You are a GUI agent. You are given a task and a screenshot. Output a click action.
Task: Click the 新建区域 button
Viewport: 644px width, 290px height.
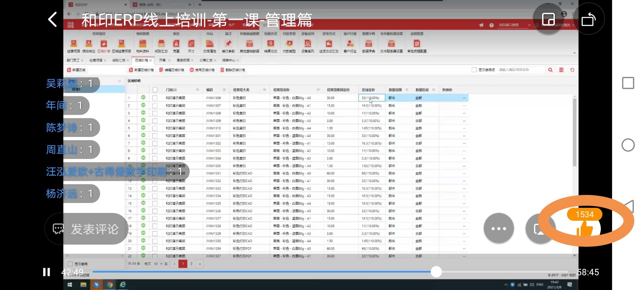coord(76,70)
